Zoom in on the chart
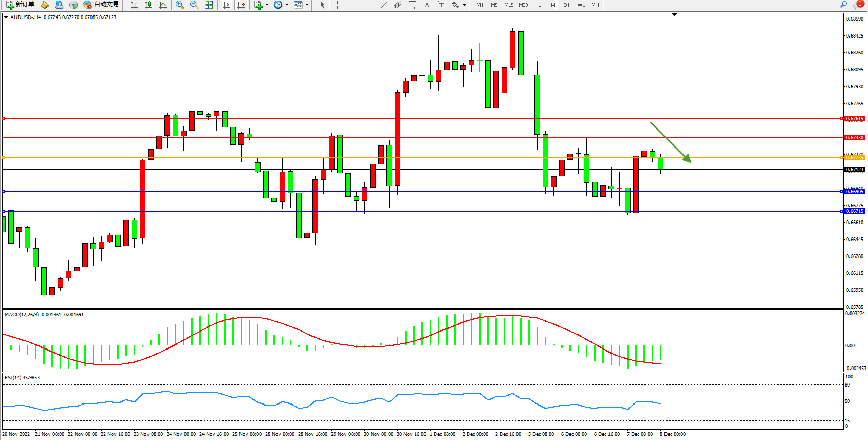Viewport: 868px width, 441px height. point(180,5)
